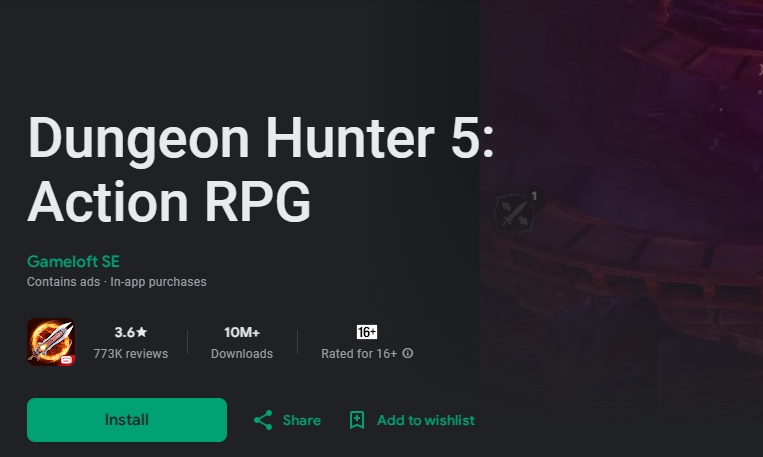Click the Dungeon Hunter 5 app icon

point(51,342)
